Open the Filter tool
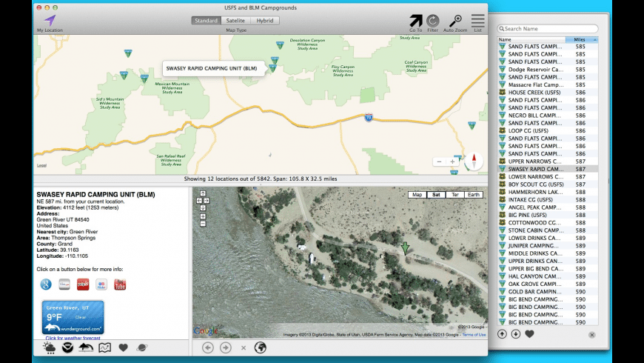 coord(432,21)
